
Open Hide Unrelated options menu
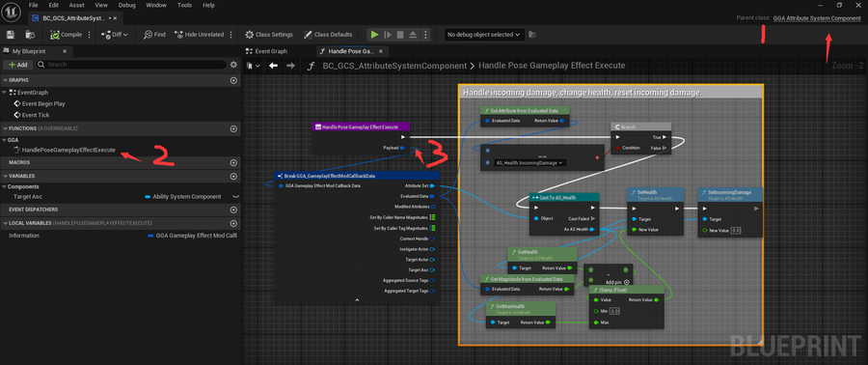coord(231,35)
